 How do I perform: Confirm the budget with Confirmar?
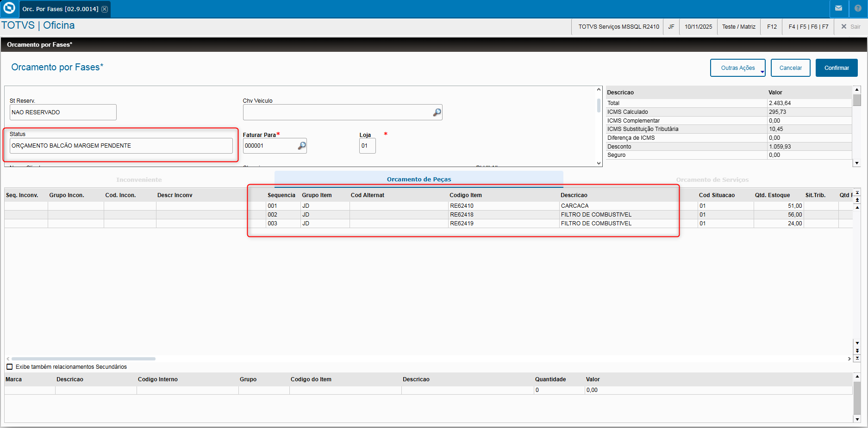837,68
